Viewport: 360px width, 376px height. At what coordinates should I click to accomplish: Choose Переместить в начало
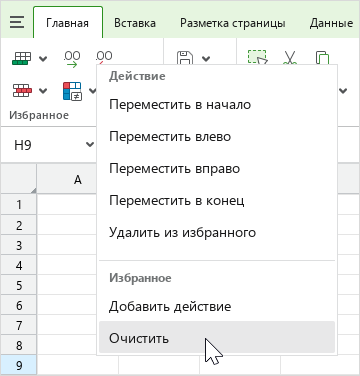click(217, 105)
